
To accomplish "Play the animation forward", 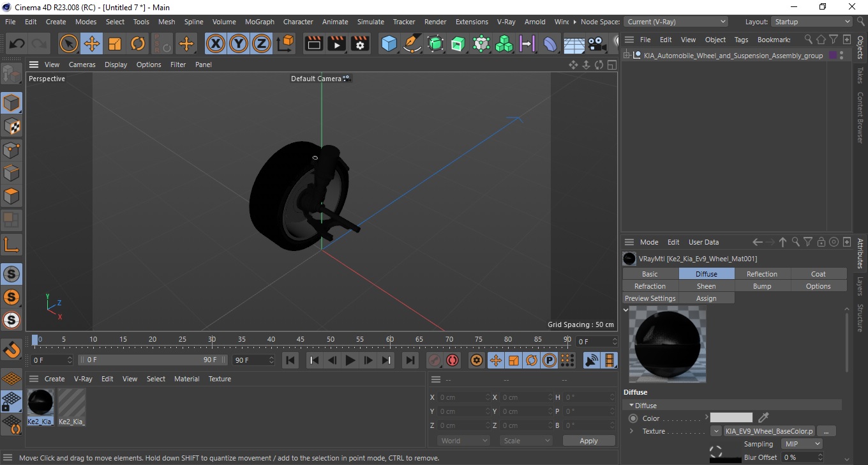I will coord(350,360).
